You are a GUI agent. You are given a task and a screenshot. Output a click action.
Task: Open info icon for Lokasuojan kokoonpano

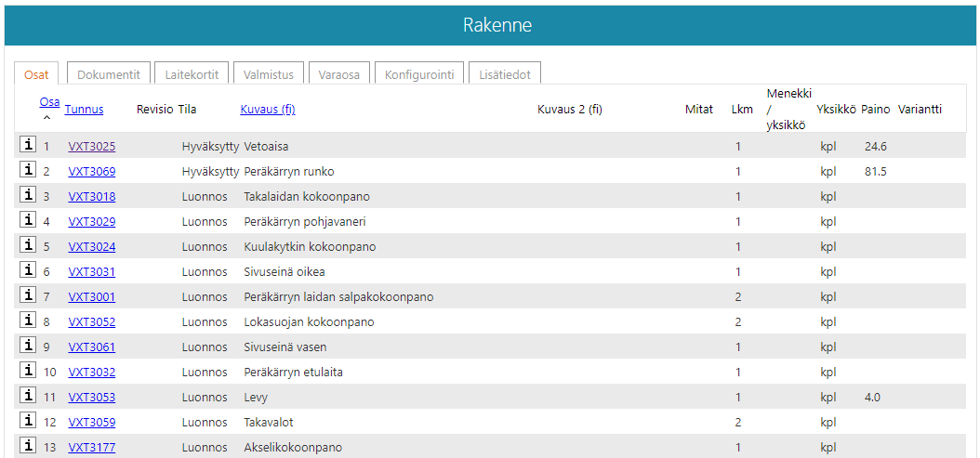pos(28,321)
